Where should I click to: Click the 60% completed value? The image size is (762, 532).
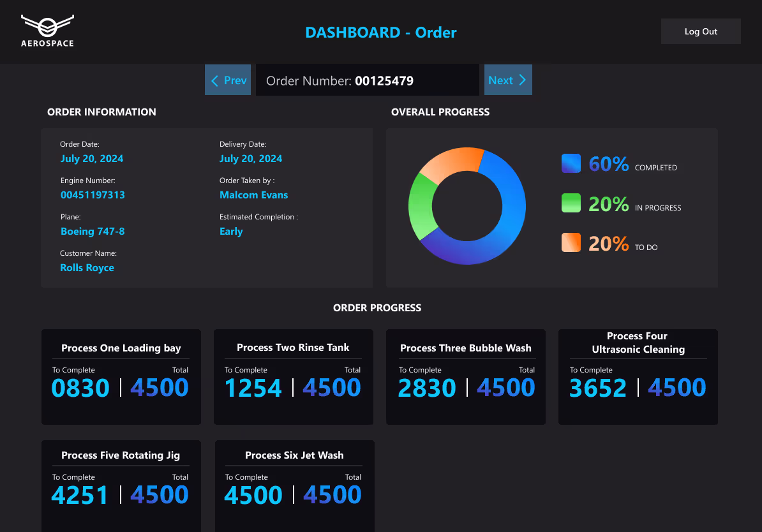tap(608, 164)
